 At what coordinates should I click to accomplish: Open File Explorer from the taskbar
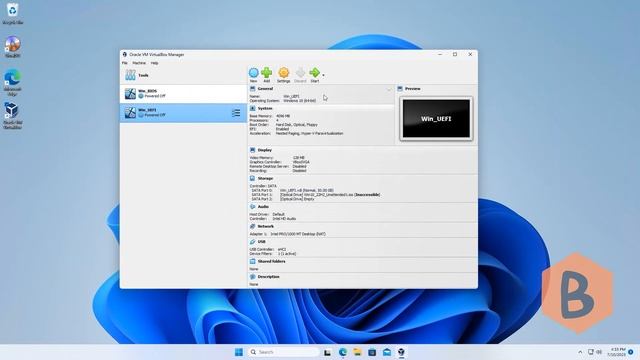[x=357, y=352]
